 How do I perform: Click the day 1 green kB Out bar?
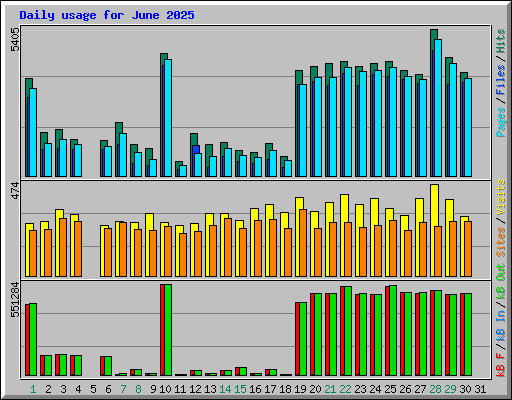pos(33,340)
